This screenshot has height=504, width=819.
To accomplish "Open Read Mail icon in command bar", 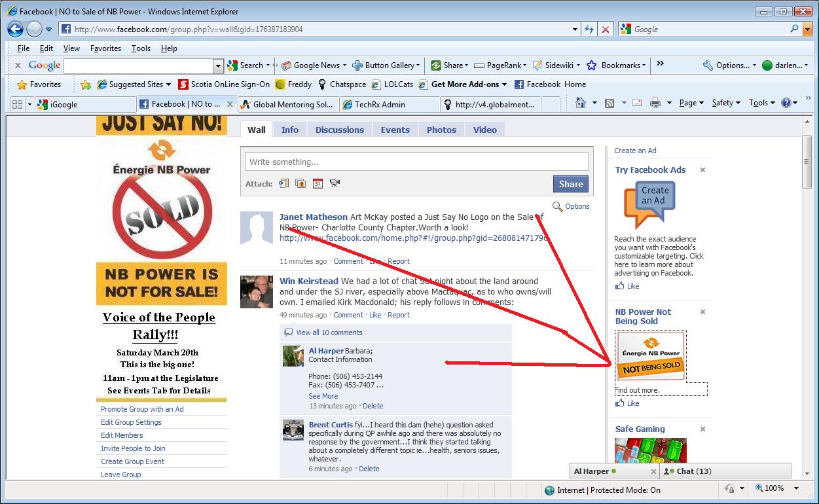I will [637, 103].
